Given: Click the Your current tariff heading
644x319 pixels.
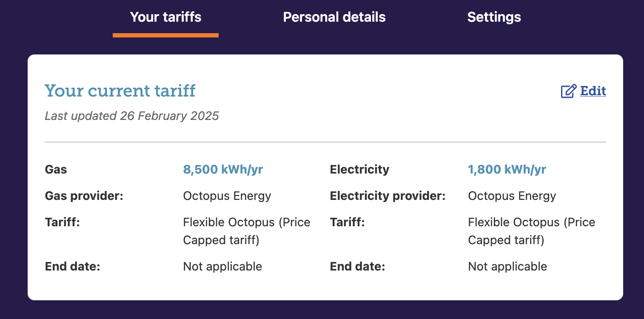Looking at the screenshot, I should click(x=120, y=91).
